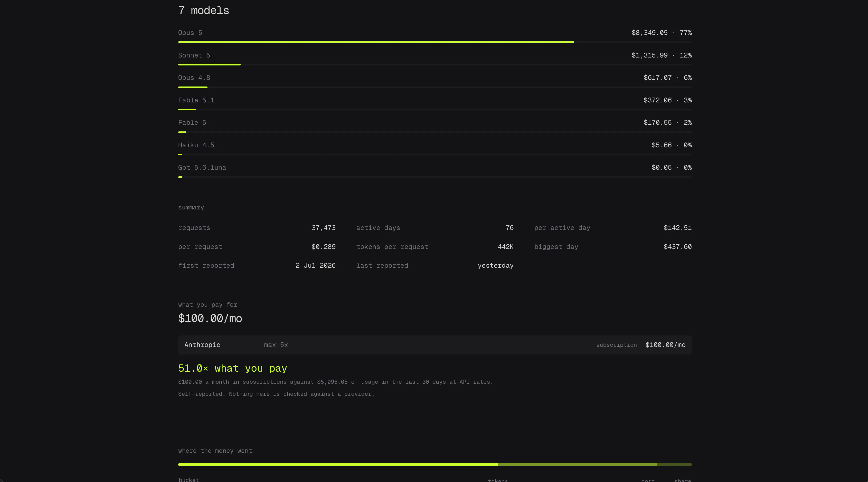Select the brightest segment of money bar
This screenshot has height=482, width=868.
point(338,465)
